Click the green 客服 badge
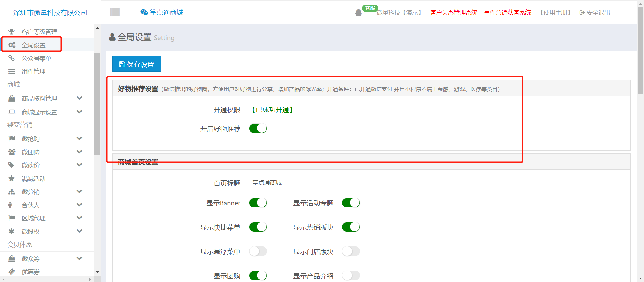The width and height of the screenshot is (644, 282). 370,8
